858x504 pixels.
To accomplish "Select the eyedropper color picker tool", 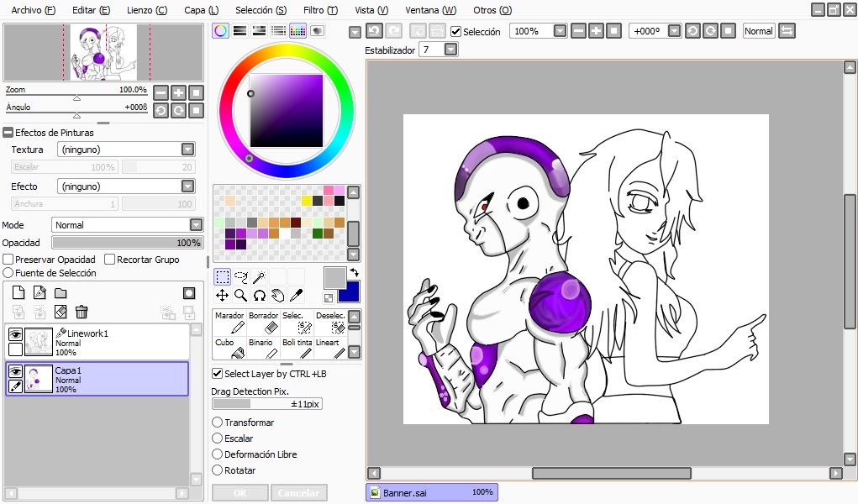I will click(x=297, y=296).
